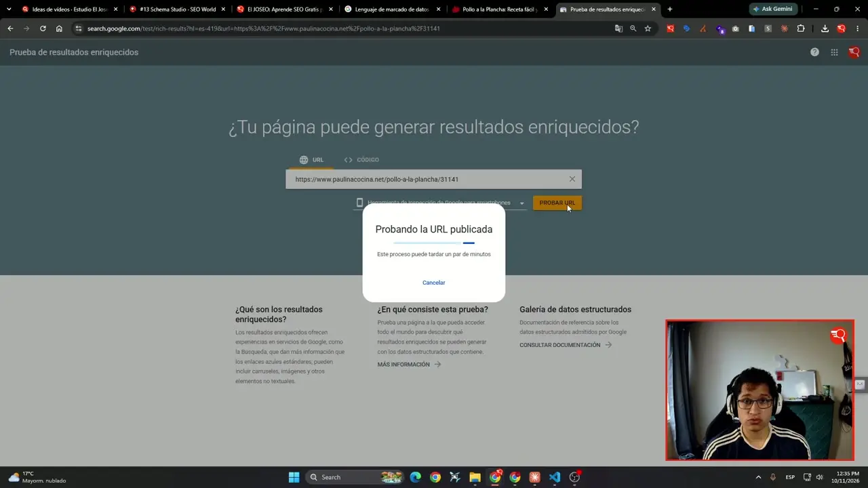
Task: Cancel the URL test in the dialog
Action: click(x=434, y=283)
